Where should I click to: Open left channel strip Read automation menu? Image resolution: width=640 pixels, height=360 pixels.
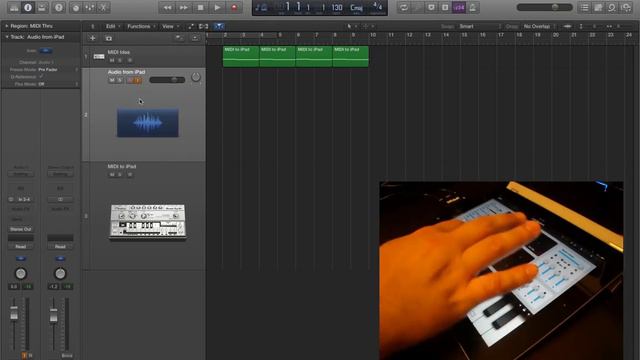click(21, 247)
